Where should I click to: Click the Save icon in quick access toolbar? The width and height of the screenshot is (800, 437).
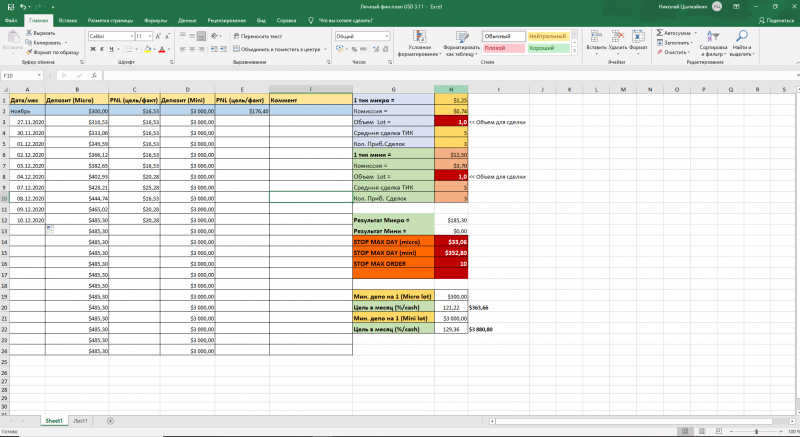[11, 7]
